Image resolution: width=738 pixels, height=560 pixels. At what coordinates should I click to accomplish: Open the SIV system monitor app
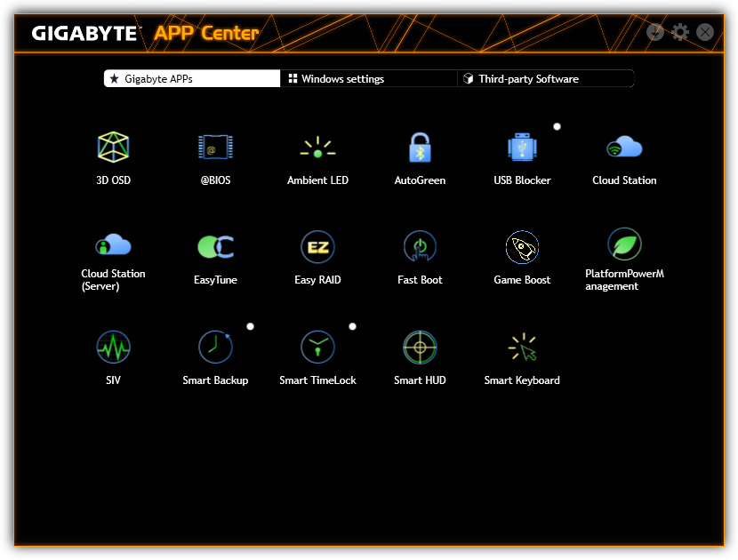pos(113,348)
